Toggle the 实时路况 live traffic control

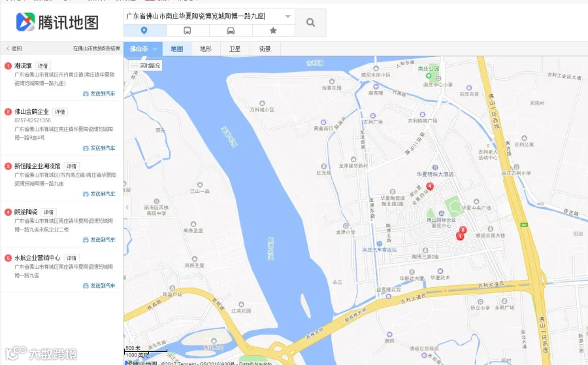click(146, 65)
